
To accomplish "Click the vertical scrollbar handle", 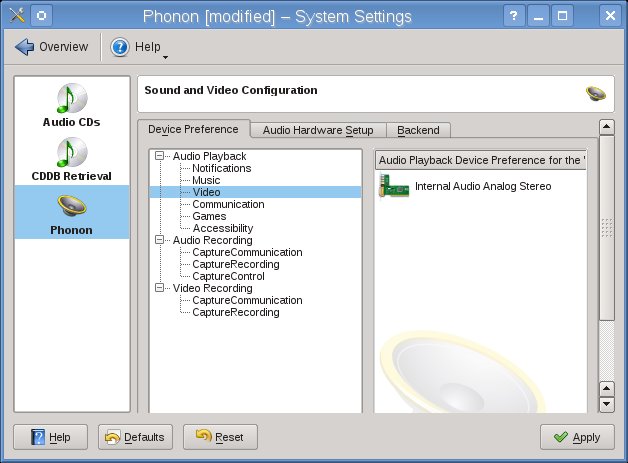I will [606, 227].
